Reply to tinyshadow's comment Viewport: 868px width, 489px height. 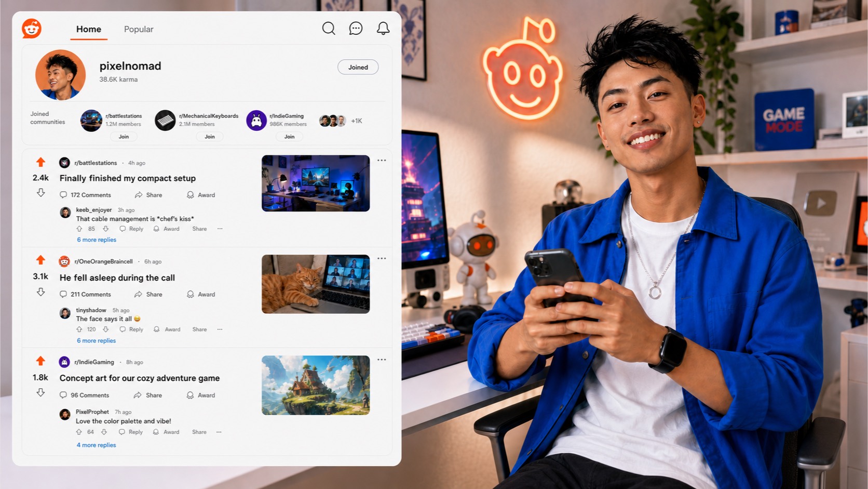(131, 329)
